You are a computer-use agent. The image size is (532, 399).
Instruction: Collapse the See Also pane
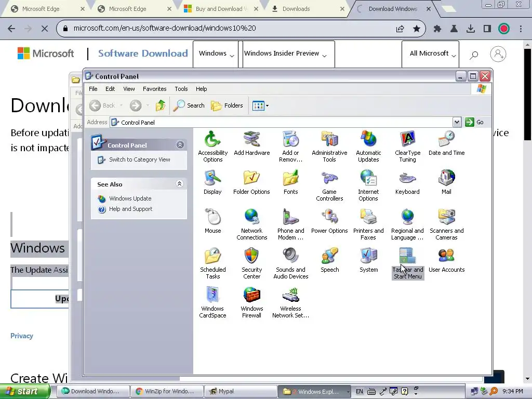[179, 184]
